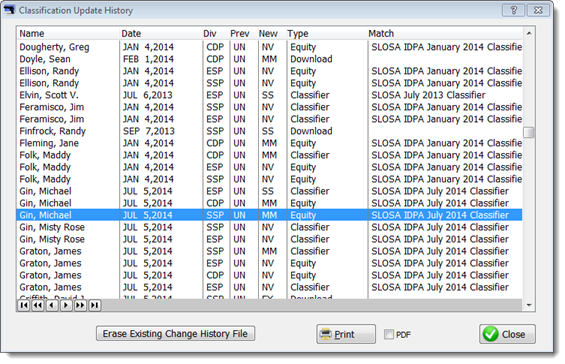The image size is (565, 364).
Task: Select the Dougherty, Greg row
Action: coord(270,47)
